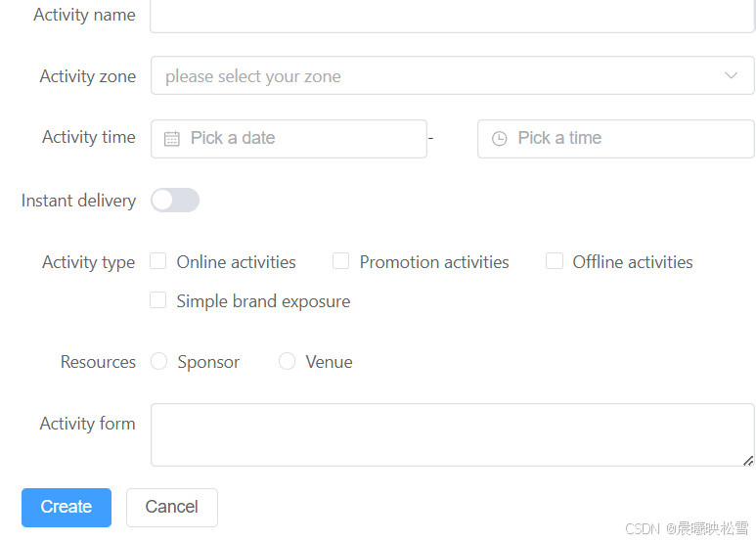Check the Online activities checkbox
Viewport: 756px width, 542px height.
[x=158, y=261]
